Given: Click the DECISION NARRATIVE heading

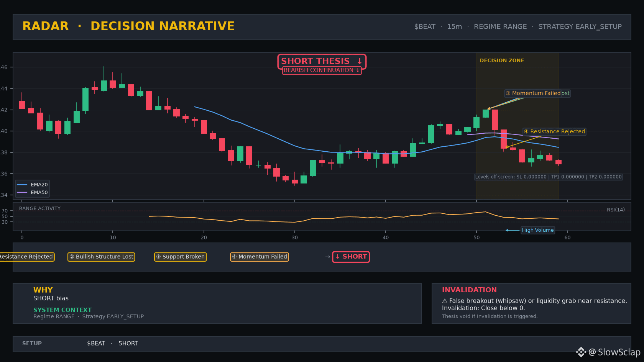Looking at the screenshot, I should (x=163, y=26).
